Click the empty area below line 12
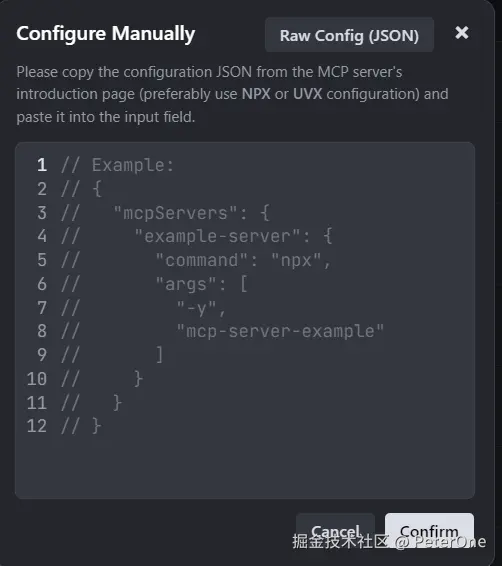The image size is (502, 566). click(x=245, y=466)
